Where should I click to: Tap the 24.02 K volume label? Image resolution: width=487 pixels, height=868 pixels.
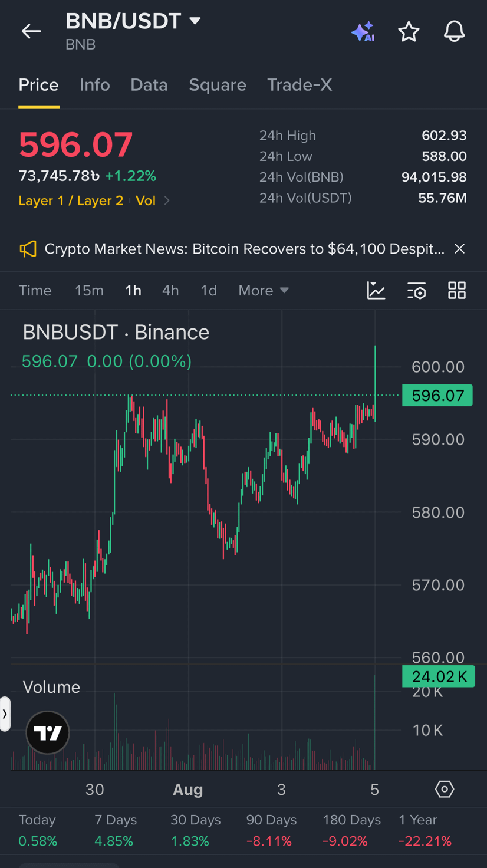[437, 676]
